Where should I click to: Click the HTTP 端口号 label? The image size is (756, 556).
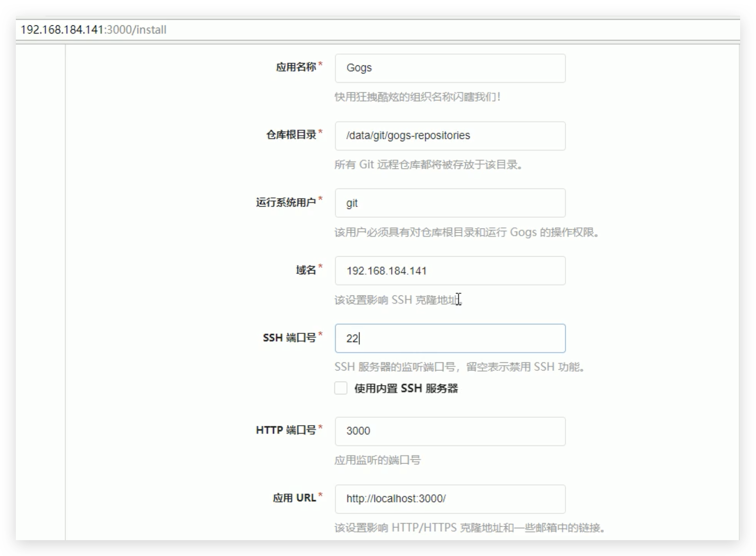pyautogui.click(x=286, y=430)
